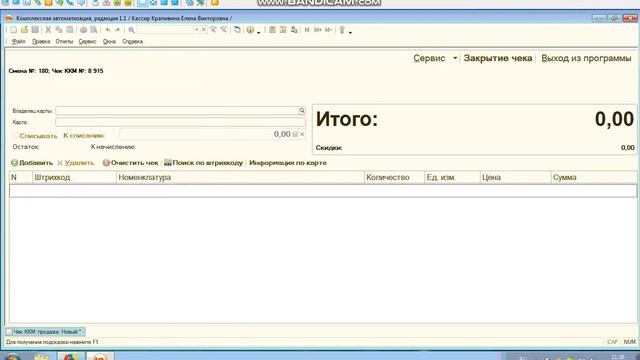Open the Окна menu
Viewport: 640px width, 360px height.
[x=109, y=42]
